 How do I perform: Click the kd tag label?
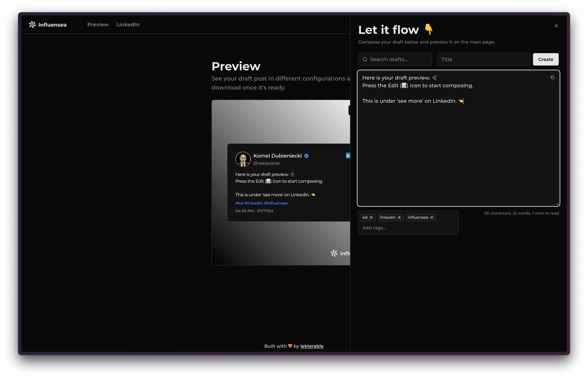pyautogui.click(x=365, y=217)
